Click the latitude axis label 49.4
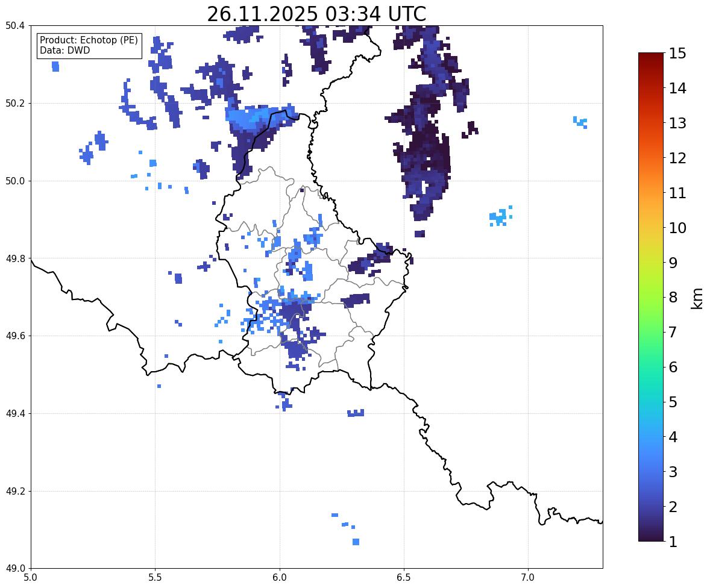The image size is (710, 588). point(15,414)
